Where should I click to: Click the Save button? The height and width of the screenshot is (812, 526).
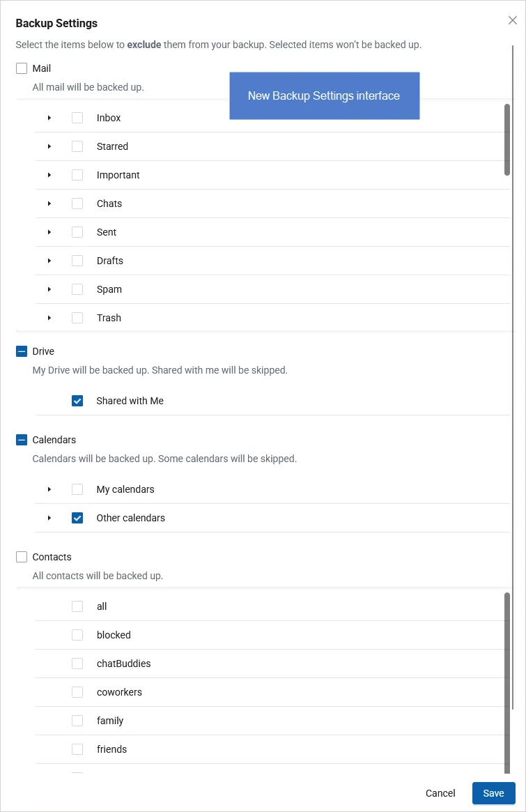click(493, 793)
